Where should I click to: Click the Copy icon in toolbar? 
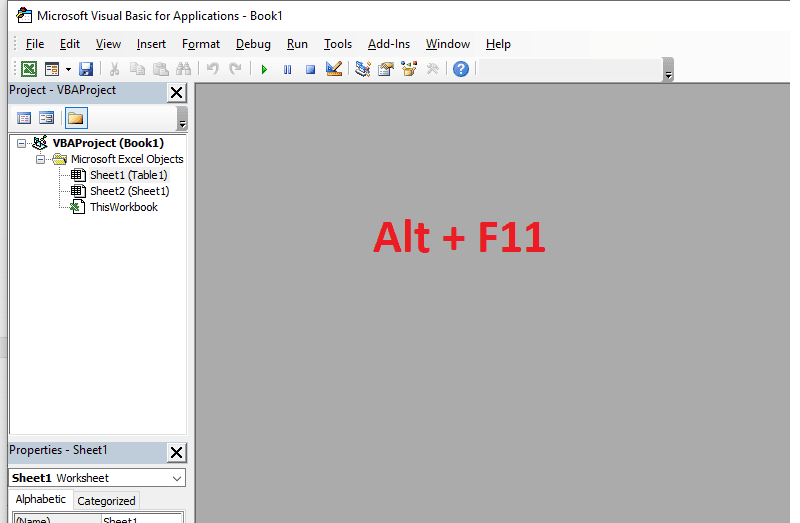(137, 69)
